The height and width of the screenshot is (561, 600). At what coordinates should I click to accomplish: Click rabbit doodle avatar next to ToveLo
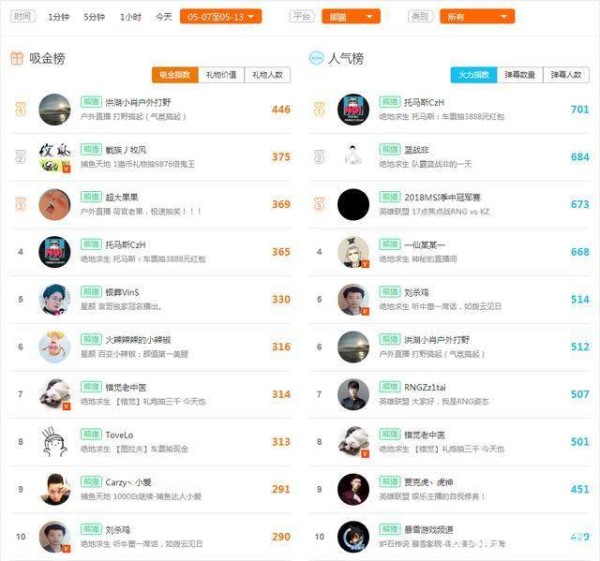55,442
